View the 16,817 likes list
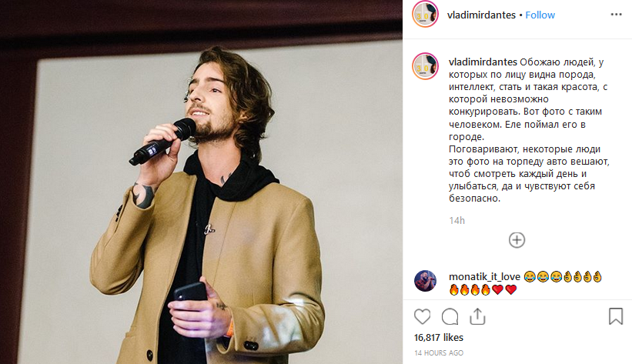The image size is (632, 364). [x=439, y=337]
